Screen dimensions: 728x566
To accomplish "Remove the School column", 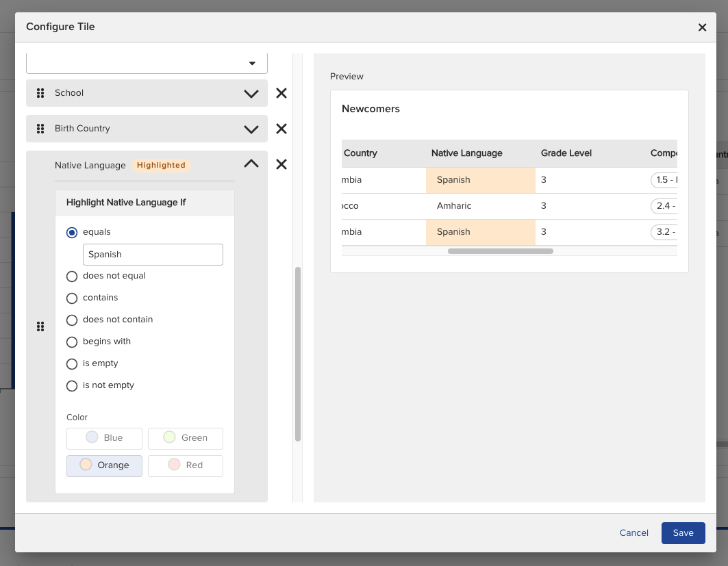I will [281, 93].
